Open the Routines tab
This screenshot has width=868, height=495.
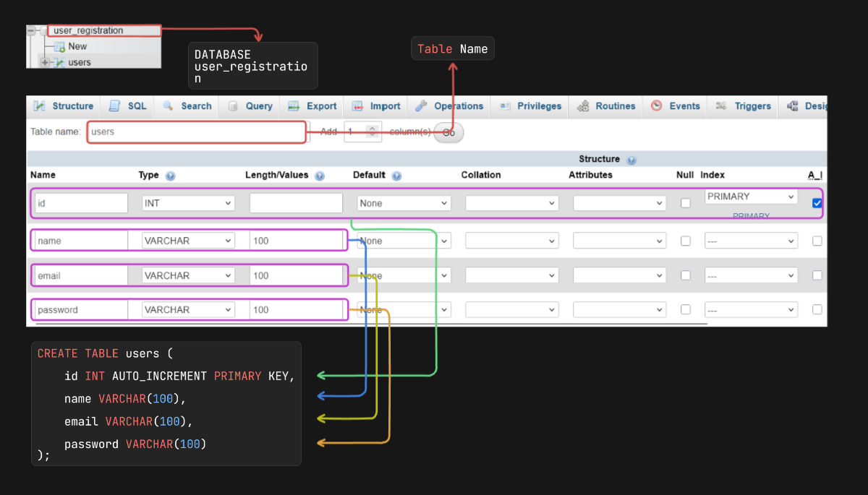tap(606, 106)
